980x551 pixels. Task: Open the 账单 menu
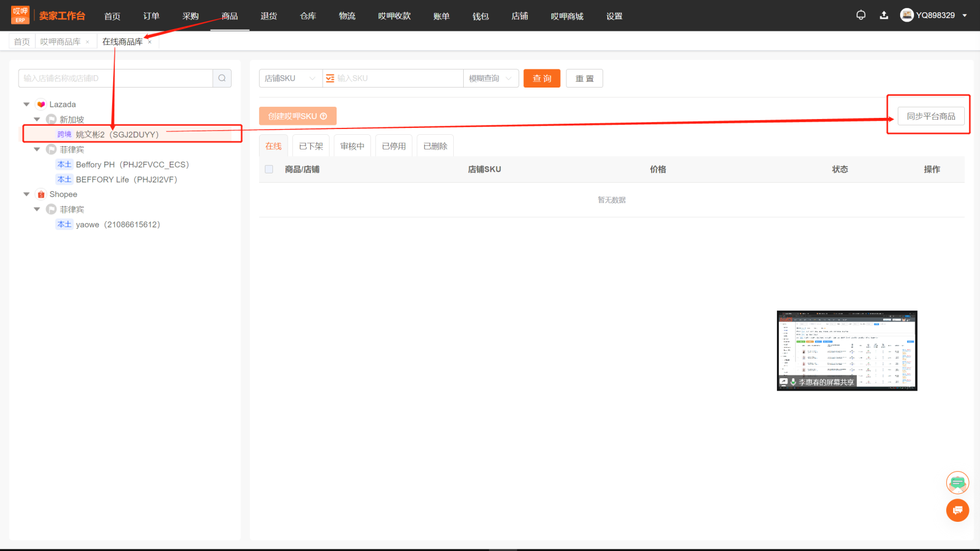pos(442,16)
